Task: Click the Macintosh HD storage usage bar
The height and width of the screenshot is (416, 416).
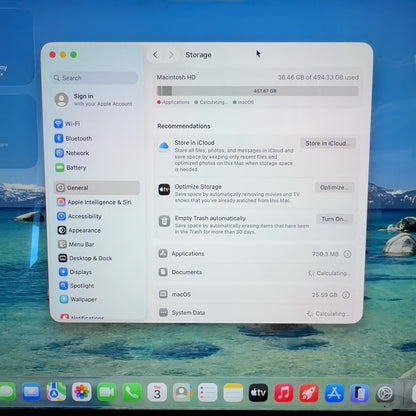Action: (x=257, y=91)
